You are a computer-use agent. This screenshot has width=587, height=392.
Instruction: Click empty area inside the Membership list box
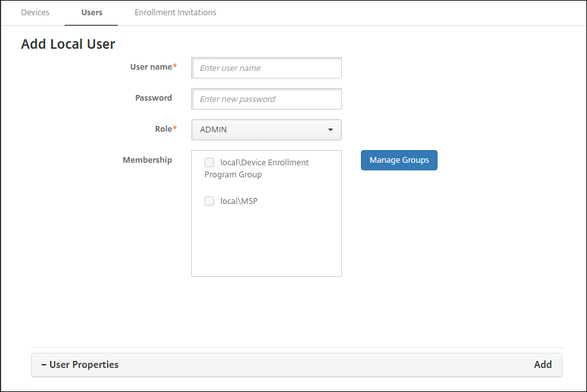click(266, 244)
